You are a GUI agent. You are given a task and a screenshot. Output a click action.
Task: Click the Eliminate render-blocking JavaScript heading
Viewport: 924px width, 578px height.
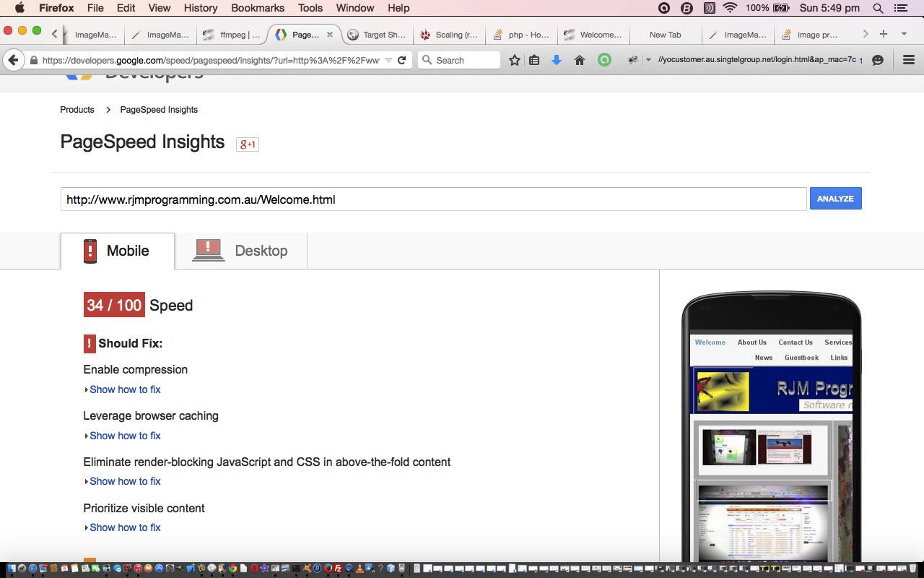tap(267, 462)
